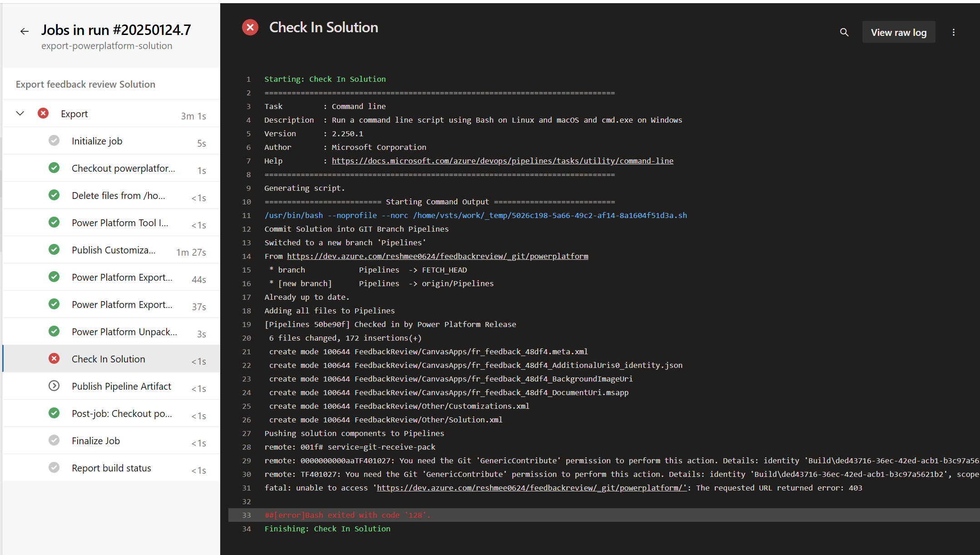980x555 pixels.
Task: Click the gray pending icon beside Initialize job
Action: [x=54, y=140]
